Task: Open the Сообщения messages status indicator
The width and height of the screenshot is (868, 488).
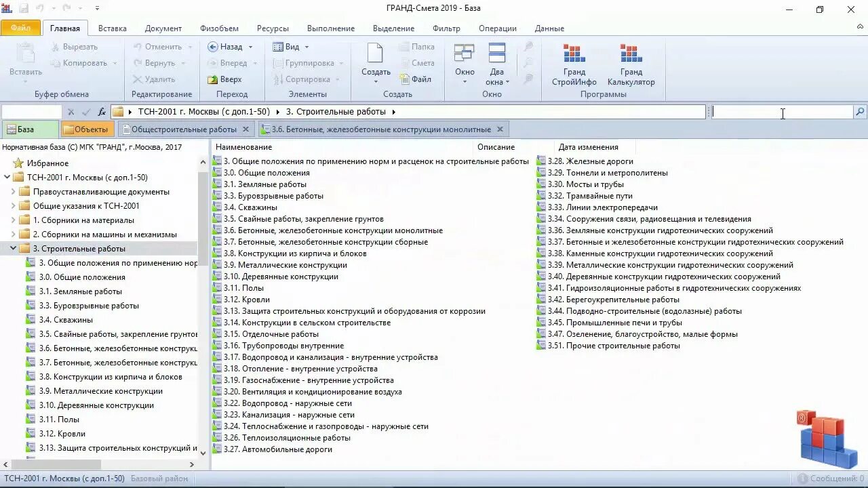Action: point(831,479)
